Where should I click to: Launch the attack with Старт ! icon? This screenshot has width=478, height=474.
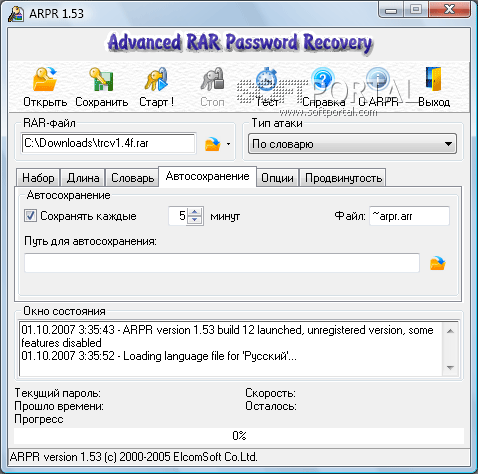(x=156, y=80)
